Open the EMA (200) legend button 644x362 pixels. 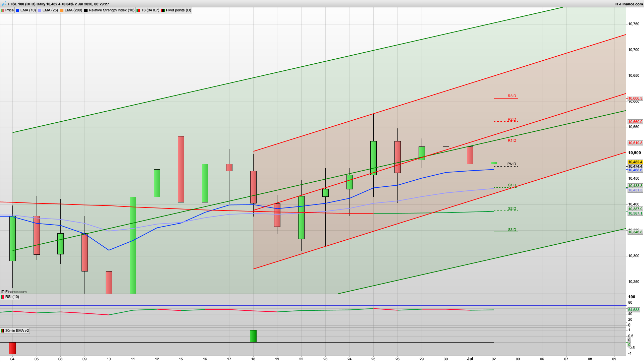click(71, 10)
